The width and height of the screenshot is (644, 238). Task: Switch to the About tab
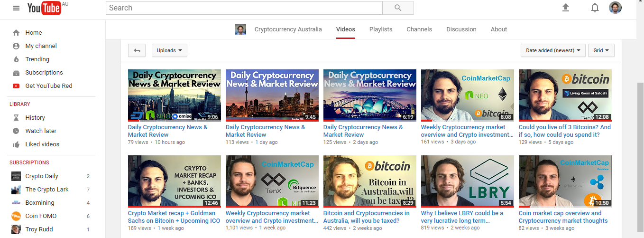pyautogui.click(x=499, y=29)
